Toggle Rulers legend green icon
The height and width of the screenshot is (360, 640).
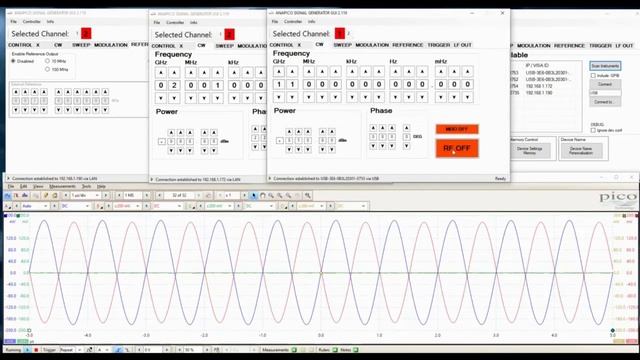tap(335, 350)
